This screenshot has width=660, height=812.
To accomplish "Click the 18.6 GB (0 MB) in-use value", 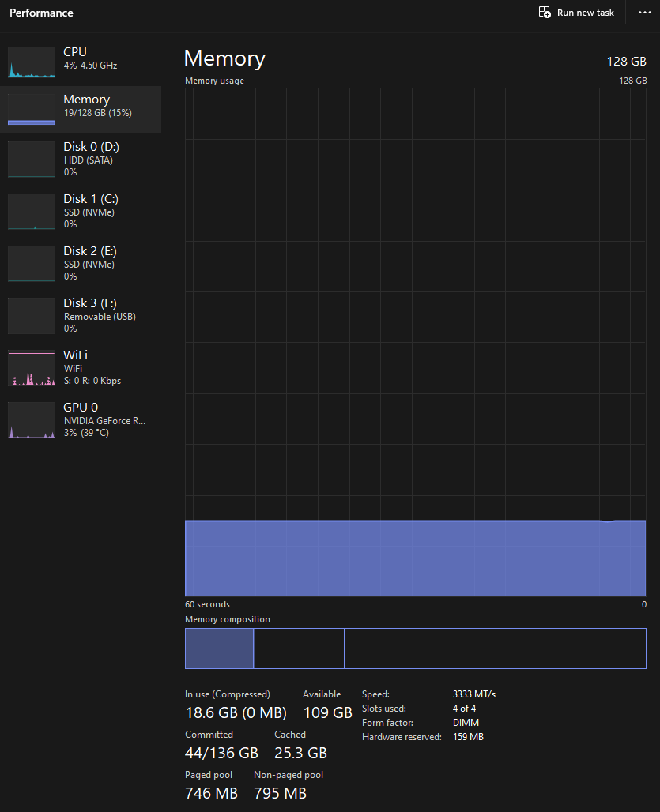I will pos(236,713).
